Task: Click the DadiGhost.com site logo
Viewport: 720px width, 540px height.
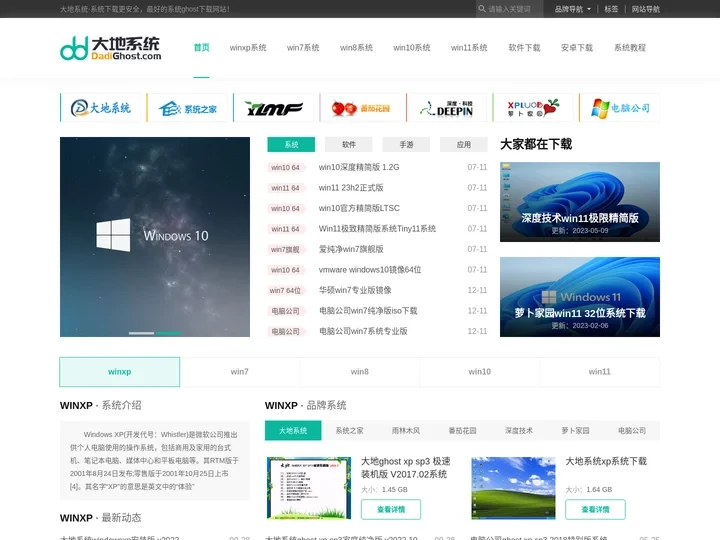Action: (111, 48)
